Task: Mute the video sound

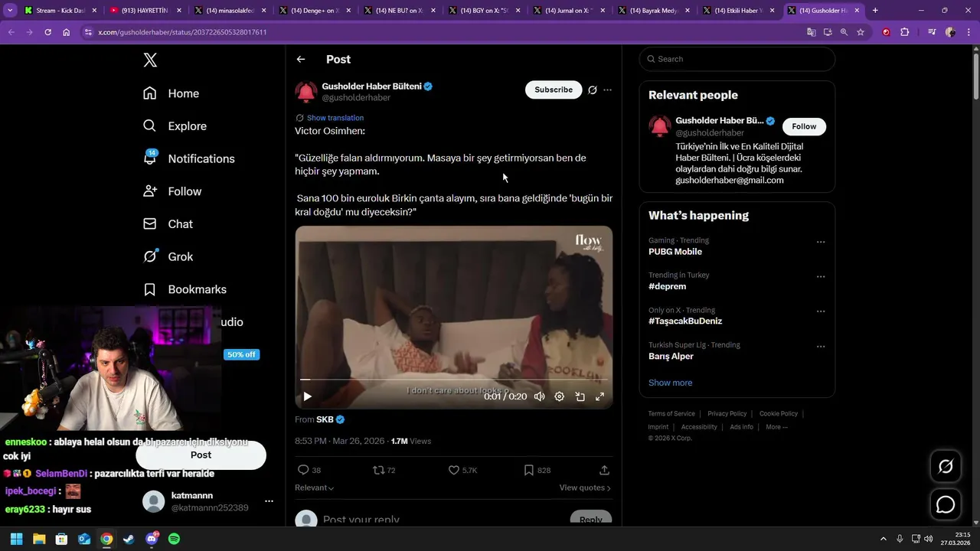Action: [x=540, y=396]
